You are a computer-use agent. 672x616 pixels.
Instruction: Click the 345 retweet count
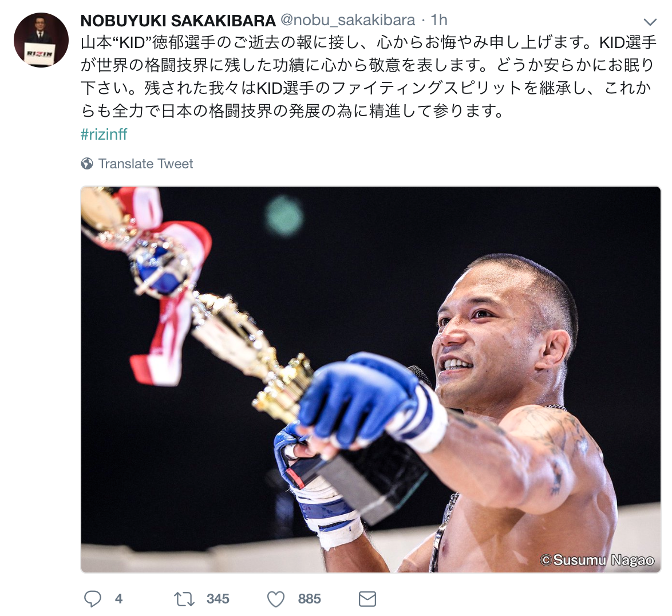(218, 599)
